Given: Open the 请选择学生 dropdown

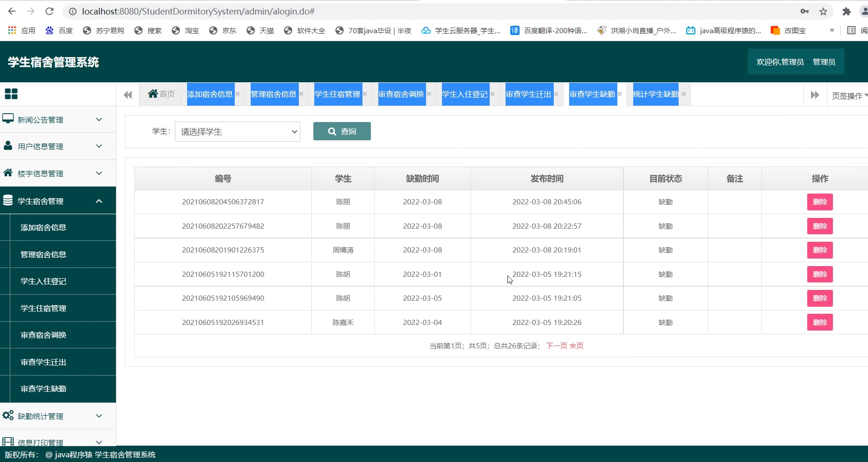Looking at the screenshot, I should click(x=238, y=132).
